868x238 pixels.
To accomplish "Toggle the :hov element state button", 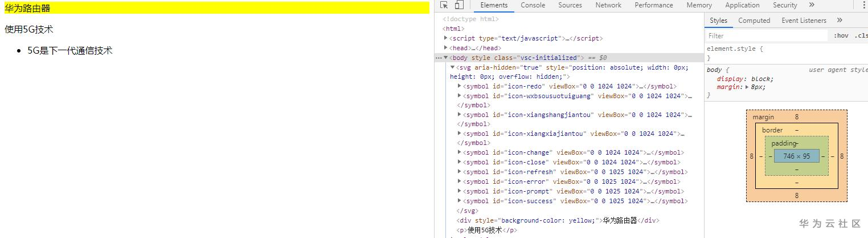I will (x=841, y=35).
